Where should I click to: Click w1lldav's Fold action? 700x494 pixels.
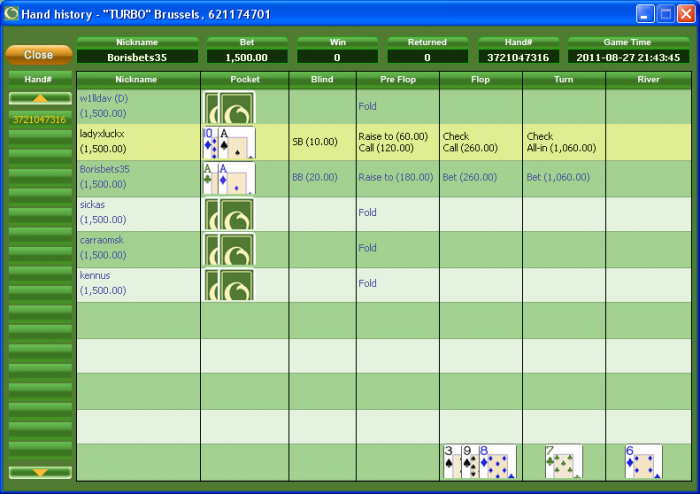click(367, 106)
